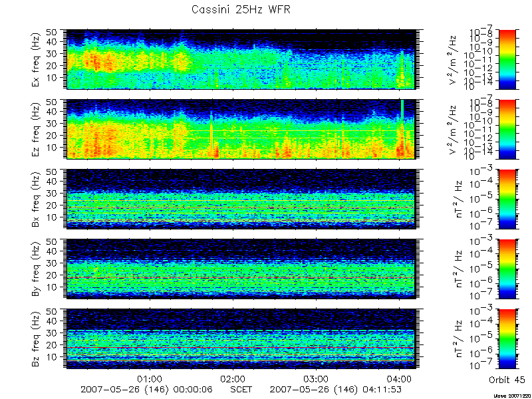Select the Ex frequency spectrogram panel
The image size is (532, 399).
tap(241, 59)
